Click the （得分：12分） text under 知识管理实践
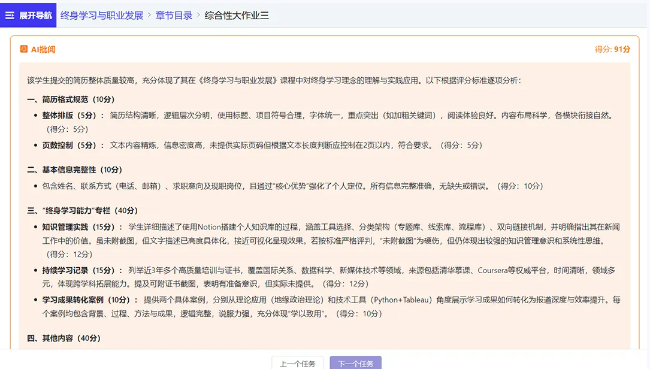 click(69, 254)
